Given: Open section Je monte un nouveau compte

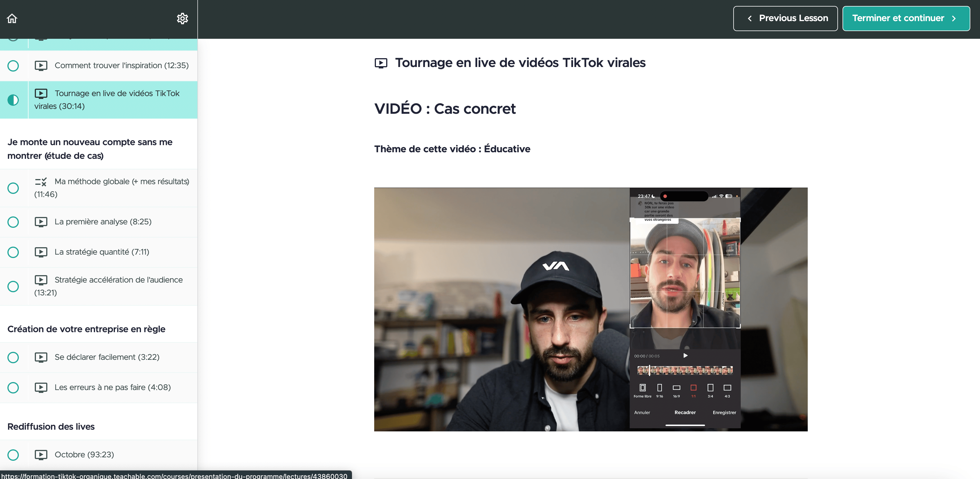Looking at the screenshot, I should pyautogui.click(x=90, y=149).
